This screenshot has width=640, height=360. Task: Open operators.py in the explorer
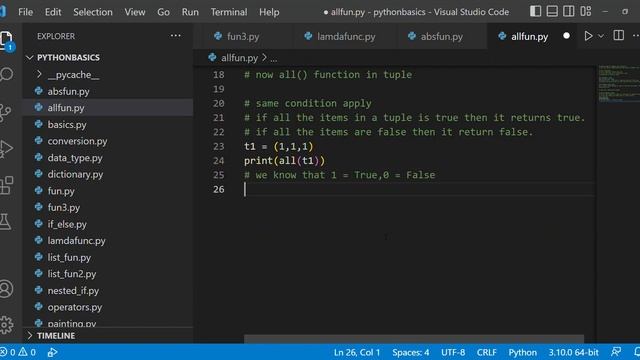(75, 307)
